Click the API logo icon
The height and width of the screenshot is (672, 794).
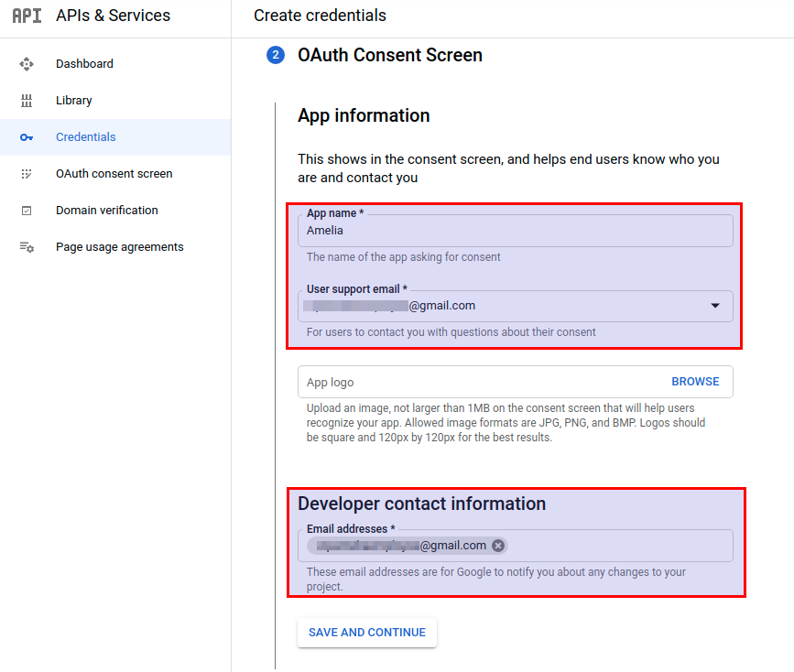pos(27,16)
